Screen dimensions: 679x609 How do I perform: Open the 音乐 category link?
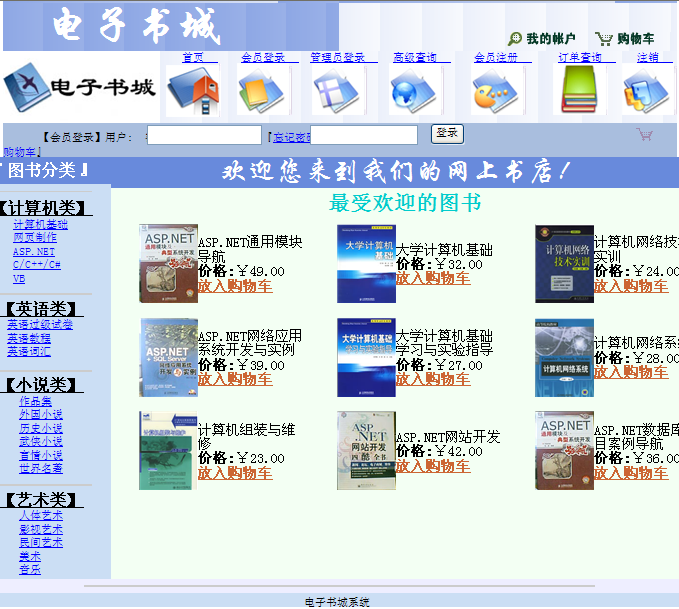coord(30,569)
